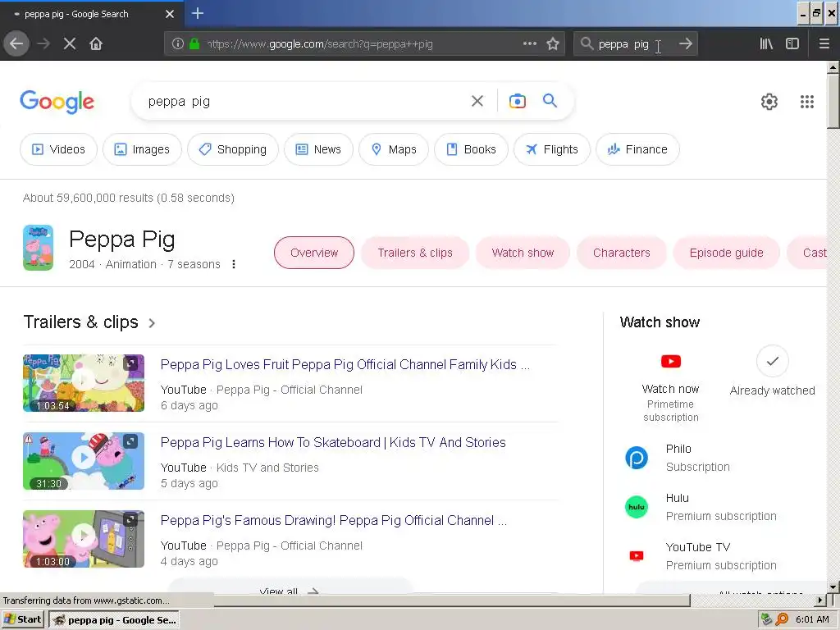
Task: Open the Firefox hamburger menu
Action: click(824, 44)
